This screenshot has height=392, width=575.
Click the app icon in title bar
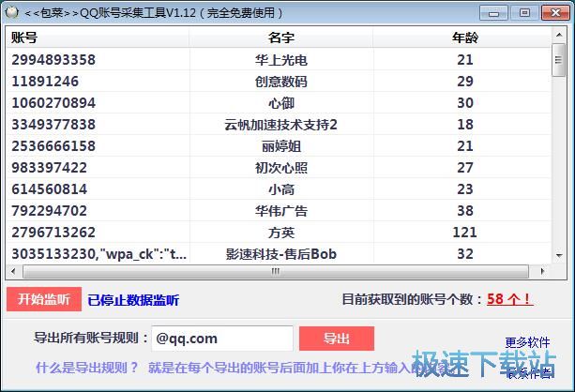(12, 12)
